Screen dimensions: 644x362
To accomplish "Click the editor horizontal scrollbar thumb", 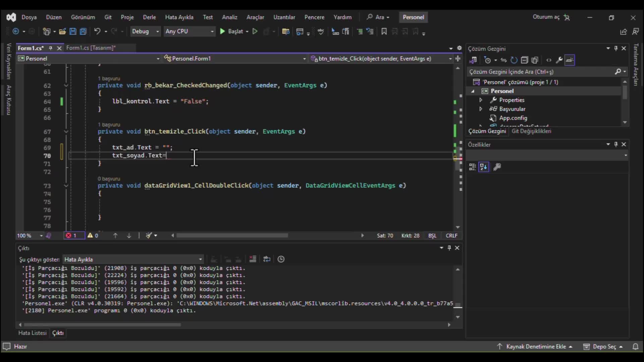I will pyautogui.click(x=232, y=236).
